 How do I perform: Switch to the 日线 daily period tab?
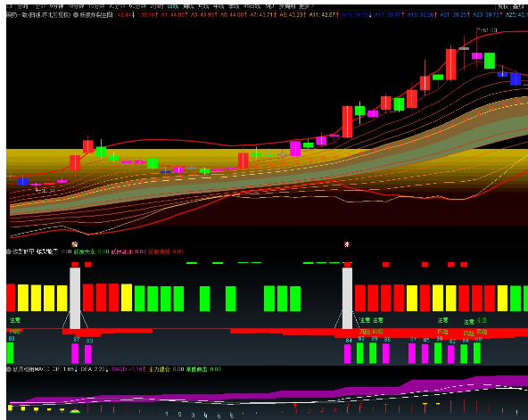click(173, 6)
